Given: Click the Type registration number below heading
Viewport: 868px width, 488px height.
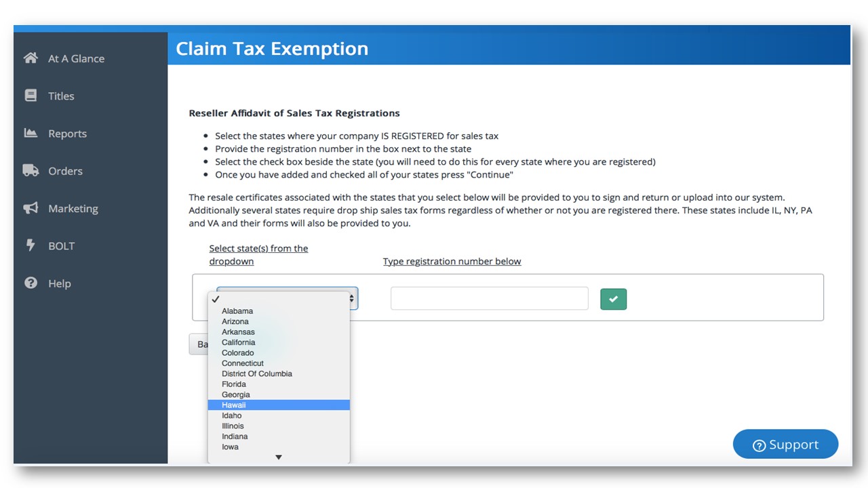Looking at the screenshot, I should point(452,261).
